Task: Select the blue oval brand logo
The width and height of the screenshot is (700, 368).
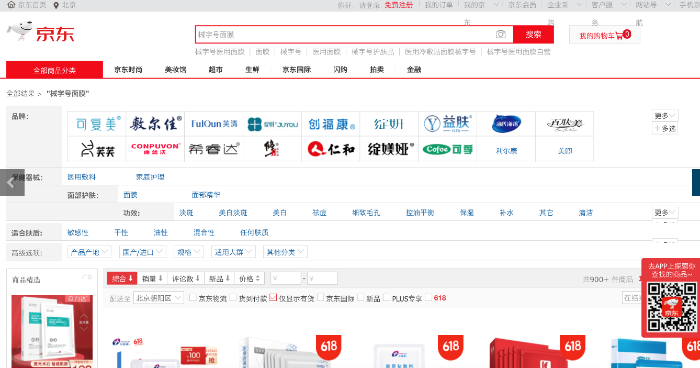Action: point(506,124)
